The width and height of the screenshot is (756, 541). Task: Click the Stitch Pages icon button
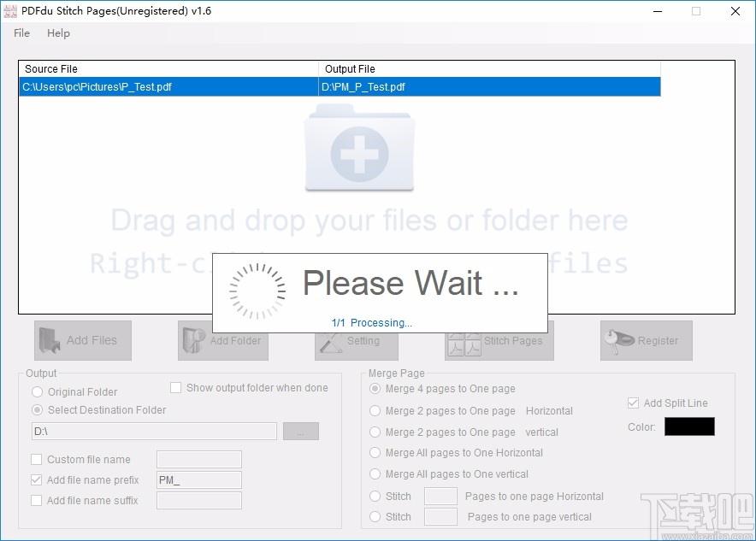(464, 341)
